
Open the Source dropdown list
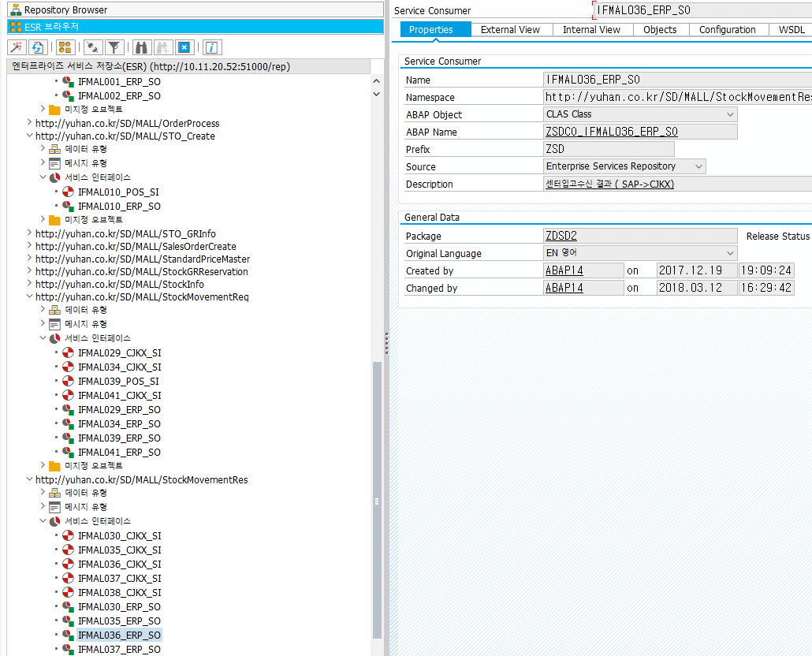698,166
